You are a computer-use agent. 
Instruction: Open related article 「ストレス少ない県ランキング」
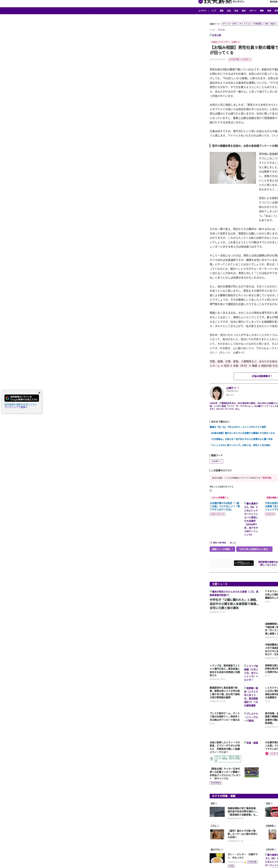click(240, 445)
